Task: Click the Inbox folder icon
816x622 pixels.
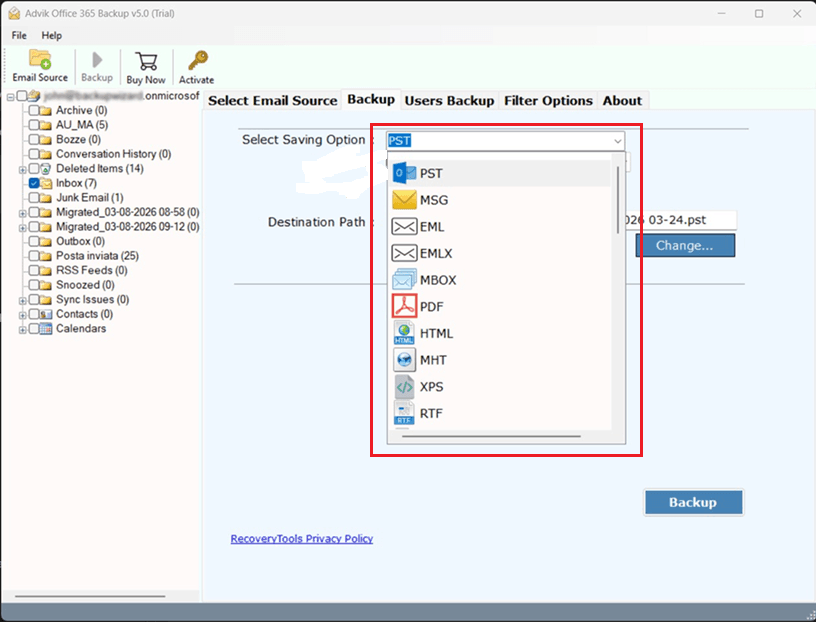Action: [46, 183]
